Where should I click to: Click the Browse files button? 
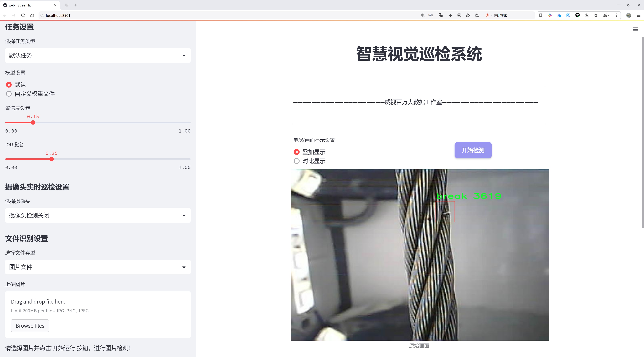tap(30, 326)
